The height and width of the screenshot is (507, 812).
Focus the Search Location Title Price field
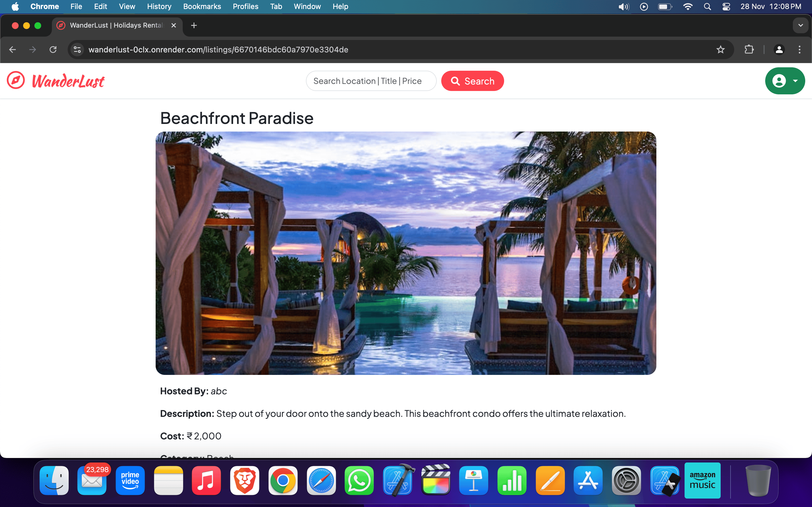click(371, 81)
